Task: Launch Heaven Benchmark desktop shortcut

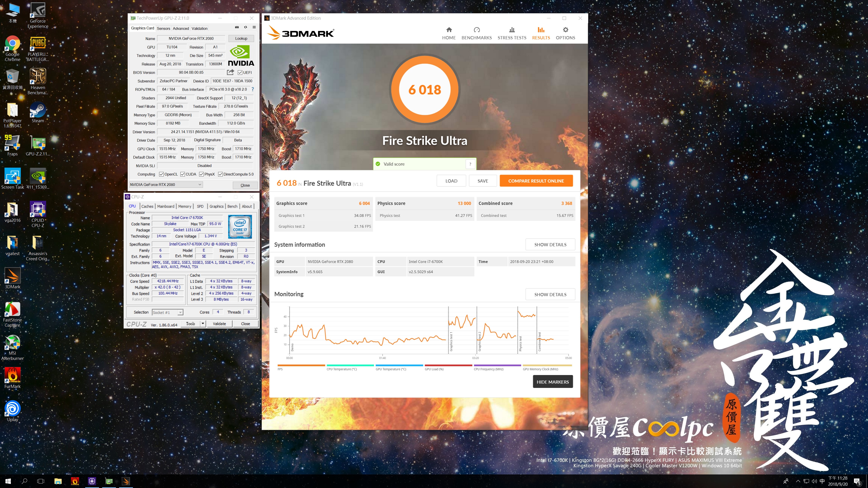Action: 38,82
